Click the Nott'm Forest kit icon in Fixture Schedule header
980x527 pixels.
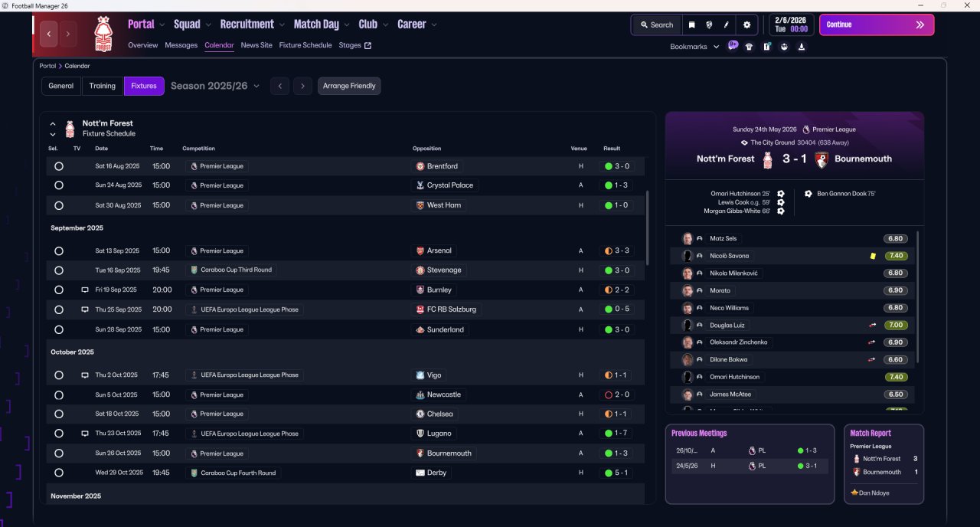(x=70, y=129)
